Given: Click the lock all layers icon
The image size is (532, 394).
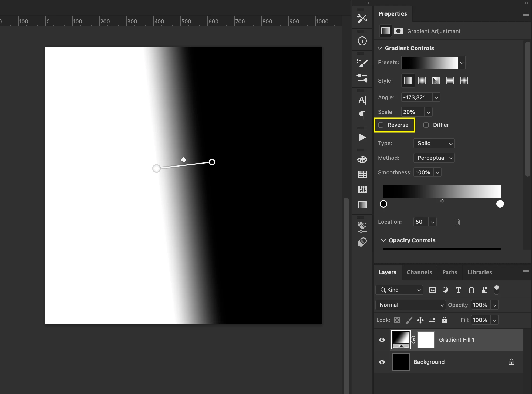Looking at the screenshot, I should 444,320.
